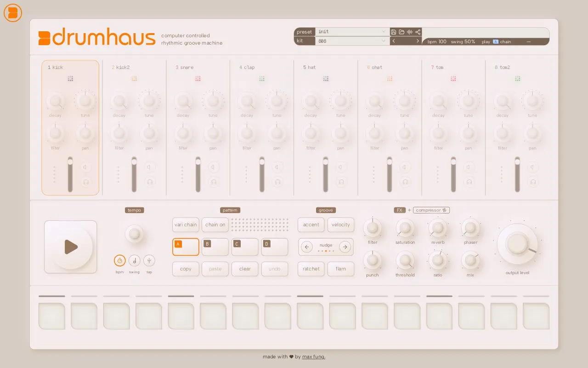Enable the accent groove mode
The height and width of the screenshot is (368, 588).
pos(311,225)
